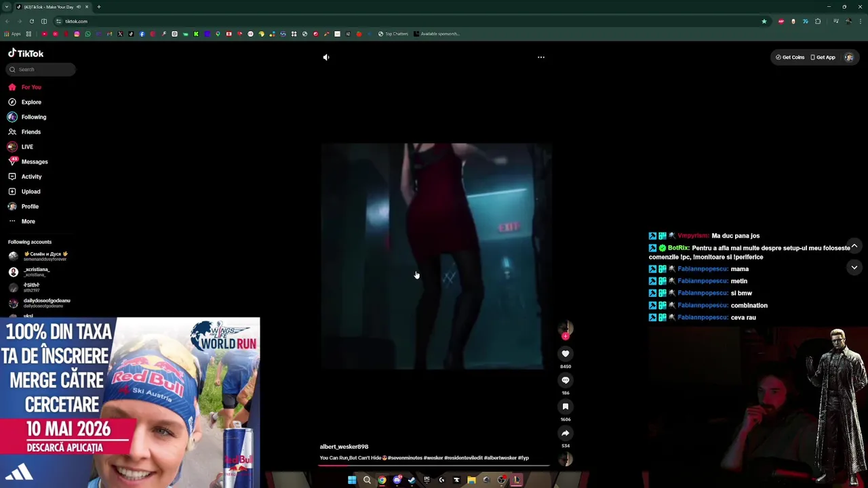
Task: Open the video three-dots options menu
Action: point(541,58)
